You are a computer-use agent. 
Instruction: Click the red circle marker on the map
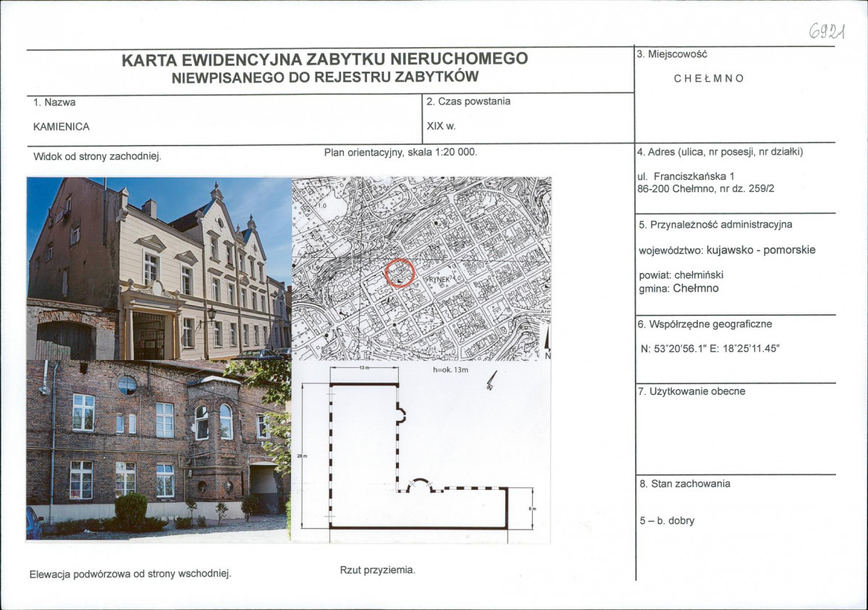coord(400,273)
